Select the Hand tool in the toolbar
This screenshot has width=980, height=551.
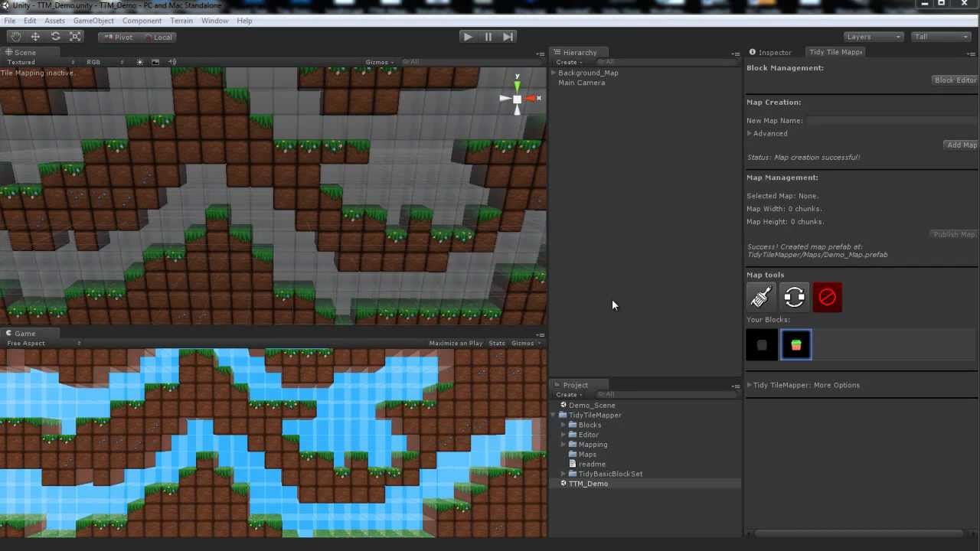16,37
